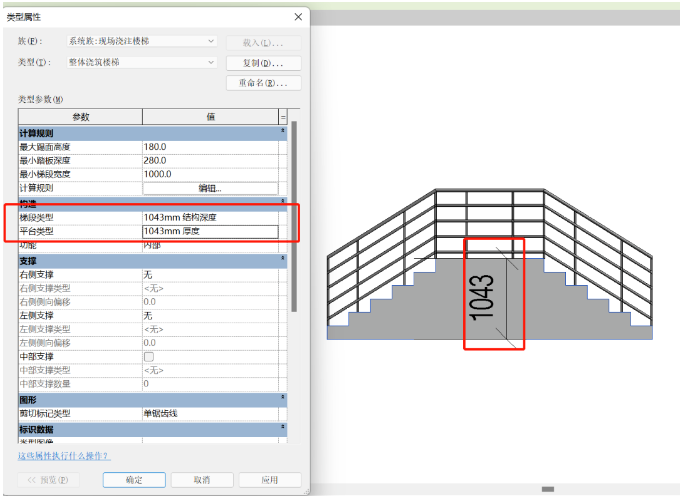Toggle the 中部支撑 checkbox

tap(149, 357)
